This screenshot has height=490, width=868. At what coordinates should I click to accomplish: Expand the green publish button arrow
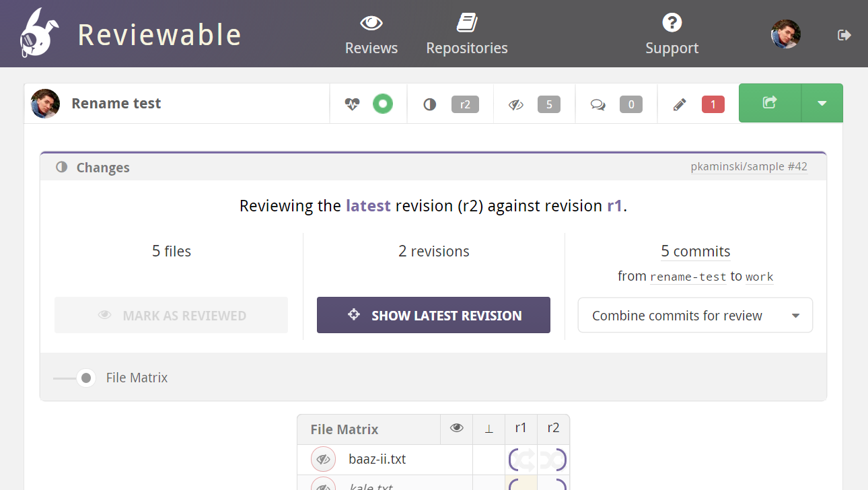pos(822,103)
